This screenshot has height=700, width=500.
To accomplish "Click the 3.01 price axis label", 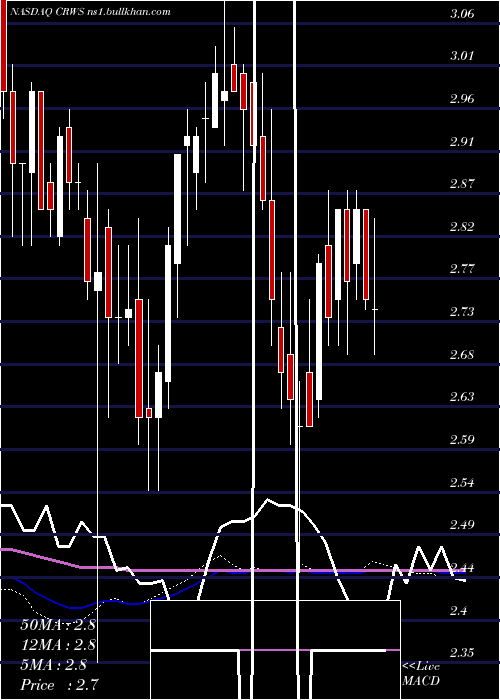I will pyautogui.click(x=462, y=56).
